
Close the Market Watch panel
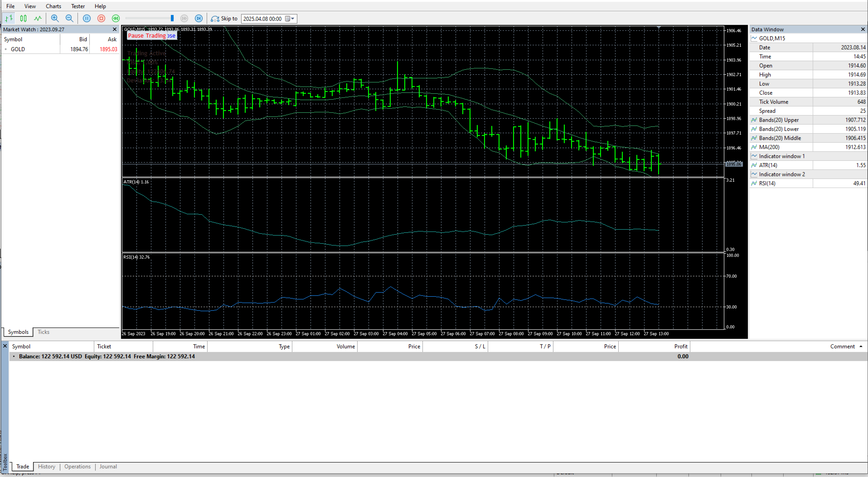(x=115, y=29)
